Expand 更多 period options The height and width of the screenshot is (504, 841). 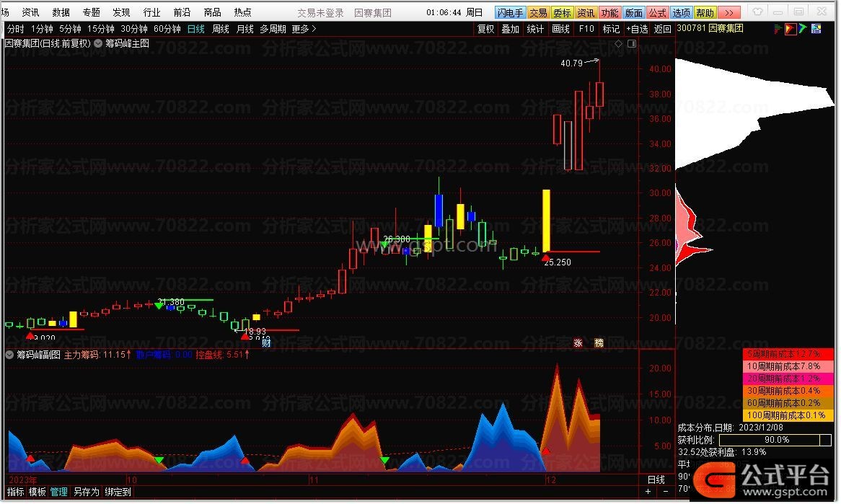tap(304, 29)
